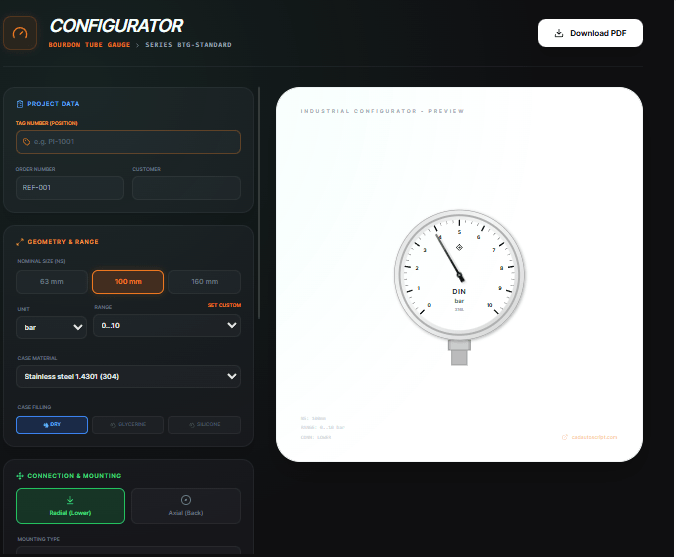676x557 pixels.
Task: Click the pressure gauge preview image
Action: click(460, 287)
